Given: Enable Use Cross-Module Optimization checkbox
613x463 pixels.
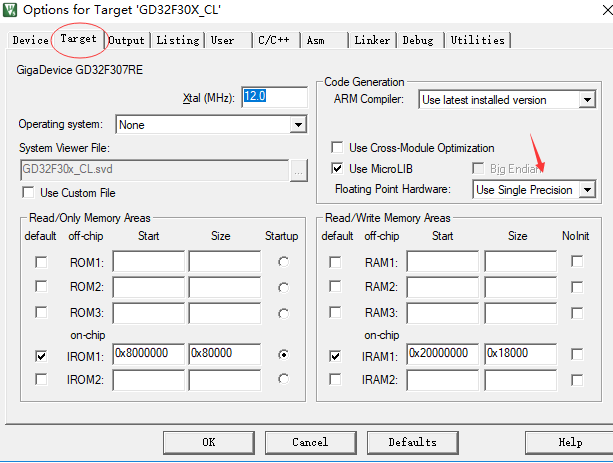Looking at the screenshot, I should 337,147.
